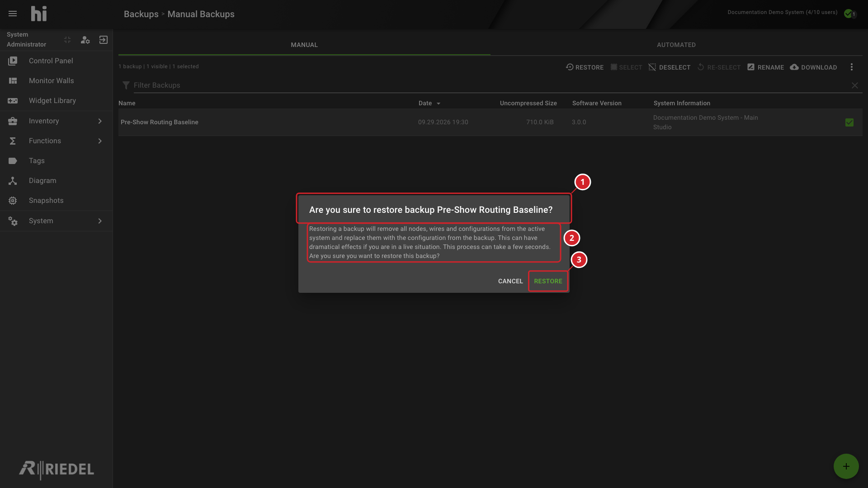Toggle Date column sort order

tap(429, 103)
